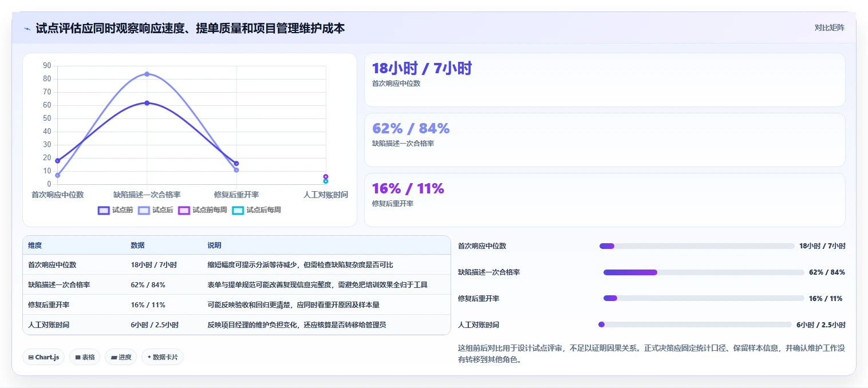Image resolution: width=868 pixels, height=388 pixels.
Task: Click the 说明 column header
Action: pyautogui.click(x=214, y=245)
